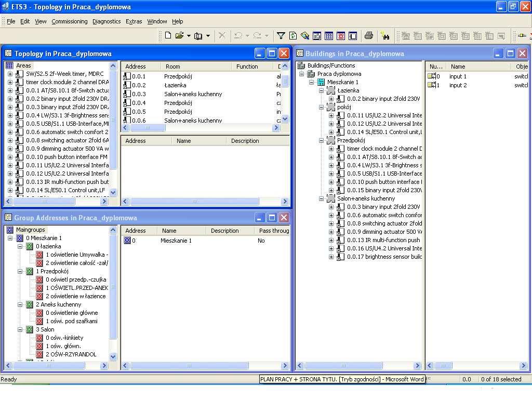Open the Help menu
This screenshot has width=532, height=399.
(x=178, y=21)
